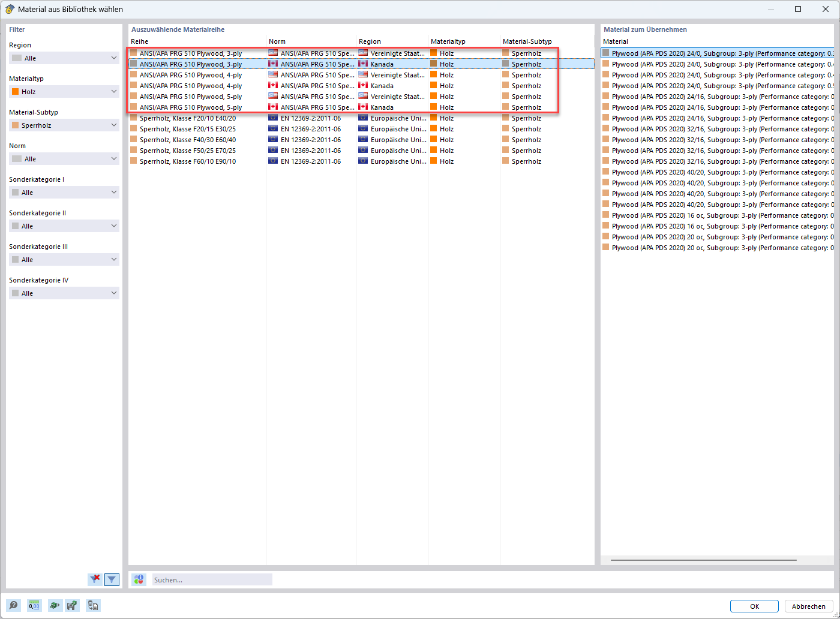
Task: Select ANSI/APA PRG 510 Plywood, 3-ply Vereinigte Staaten row
Action: [361, 53]
